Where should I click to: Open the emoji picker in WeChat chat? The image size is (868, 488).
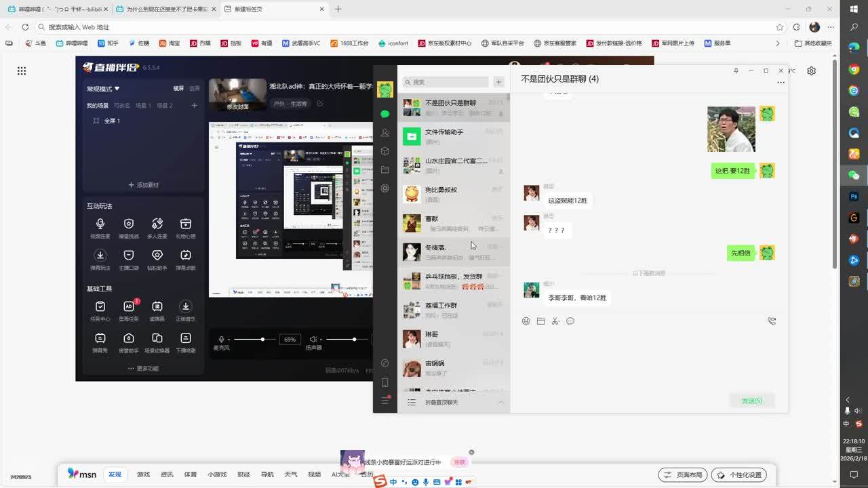(526, 321)
